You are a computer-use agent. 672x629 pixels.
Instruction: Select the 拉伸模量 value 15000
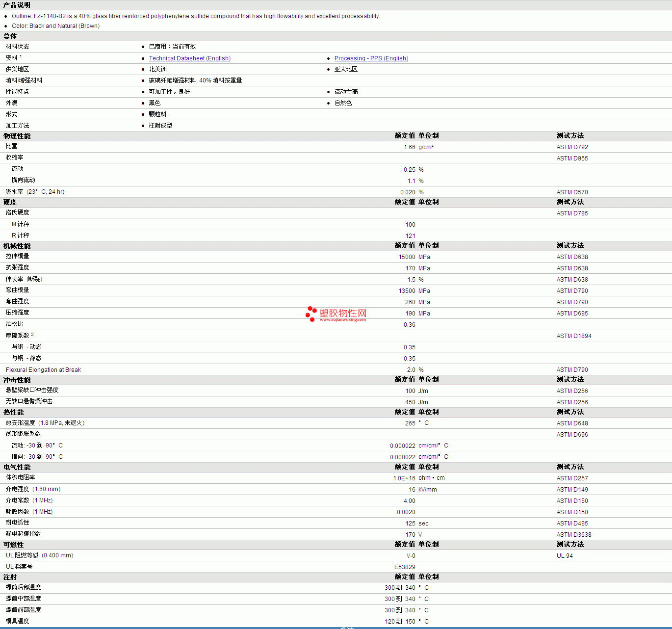[407, 257]
